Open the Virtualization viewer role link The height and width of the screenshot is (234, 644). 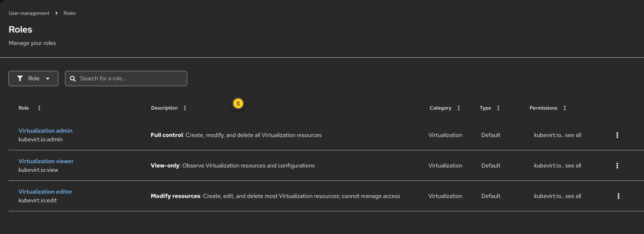(x=46, y=161)
